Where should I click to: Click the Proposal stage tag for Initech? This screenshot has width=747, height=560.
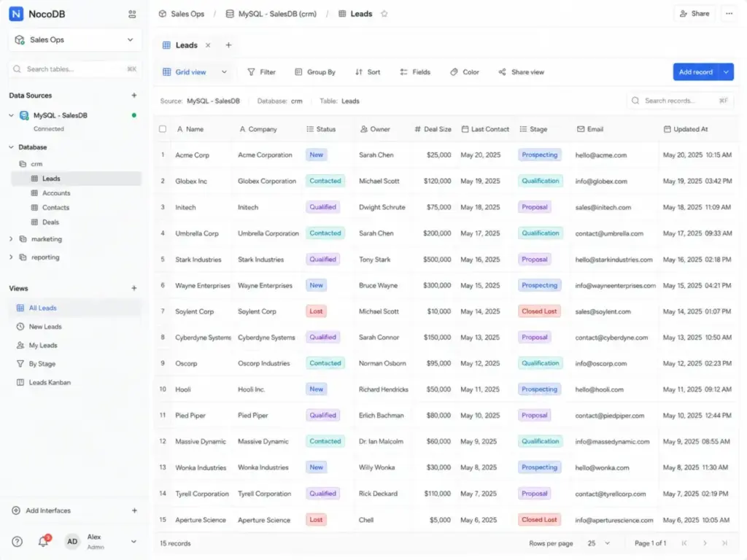[535, 207]
